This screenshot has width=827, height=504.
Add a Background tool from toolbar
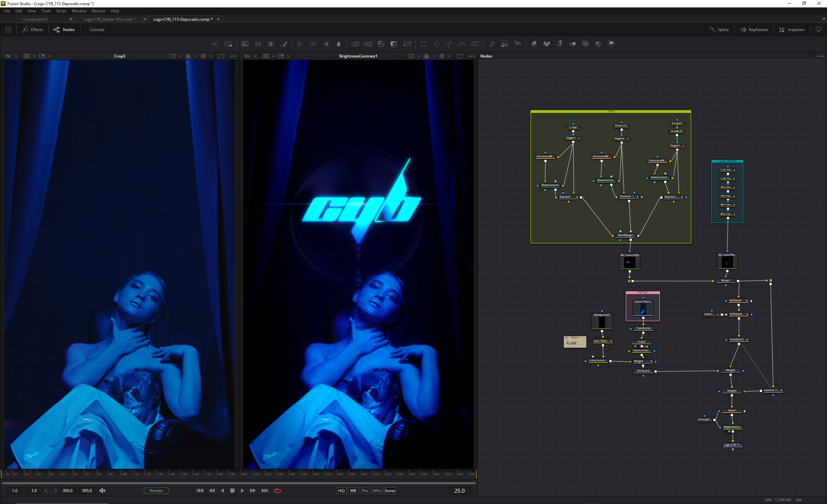point(245,44)
